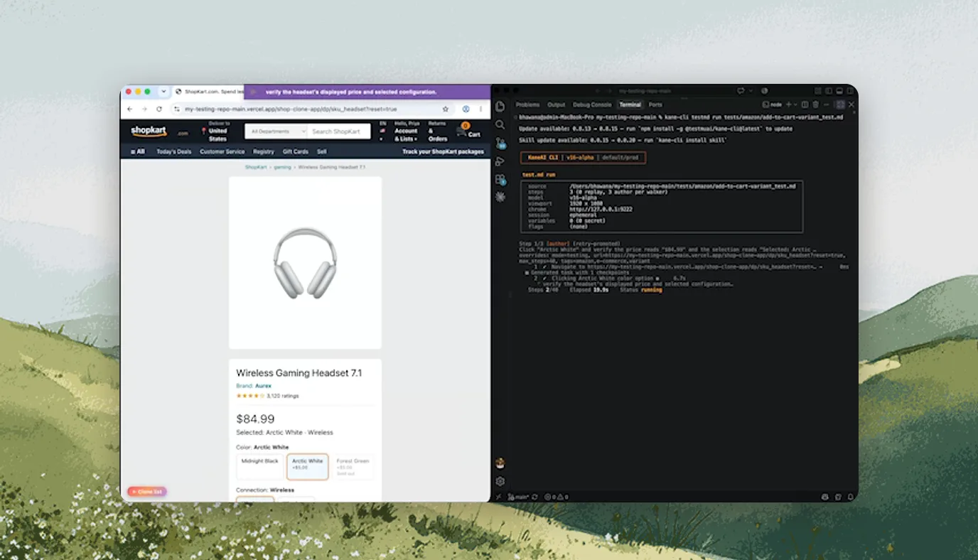Open the All Departments dropdown
The height and width of the screenshot is (560, 978).
click(x=276, y=131)
